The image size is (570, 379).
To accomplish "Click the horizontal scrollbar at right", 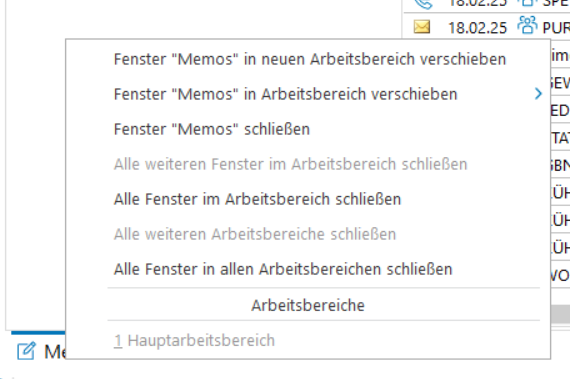I will tap(560, 314).
